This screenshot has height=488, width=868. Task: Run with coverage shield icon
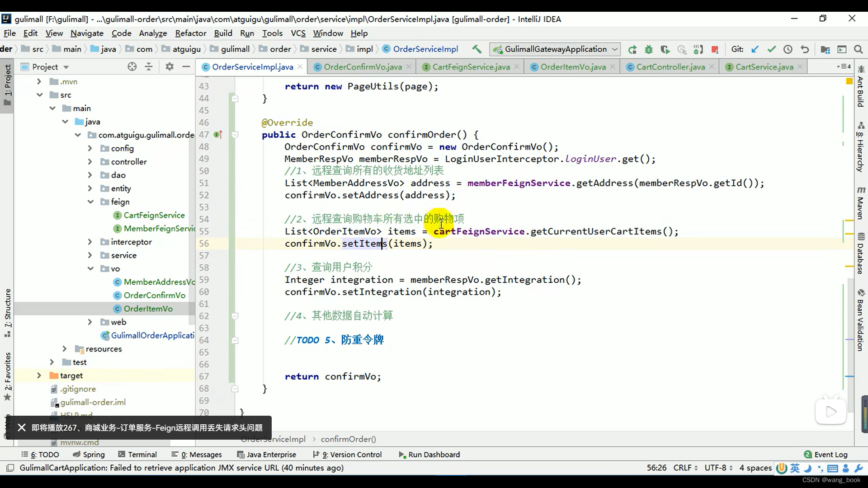click(665, 49)
